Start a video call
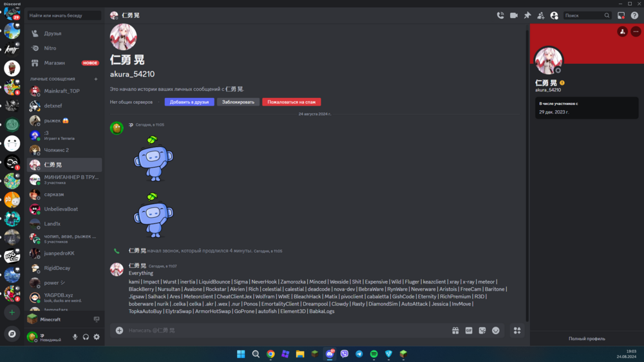 [514, 15]
